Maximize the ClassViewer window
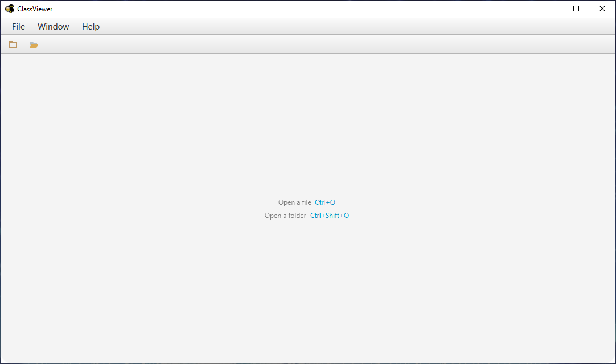Screen dimensions: 616x364 [576, 9]
